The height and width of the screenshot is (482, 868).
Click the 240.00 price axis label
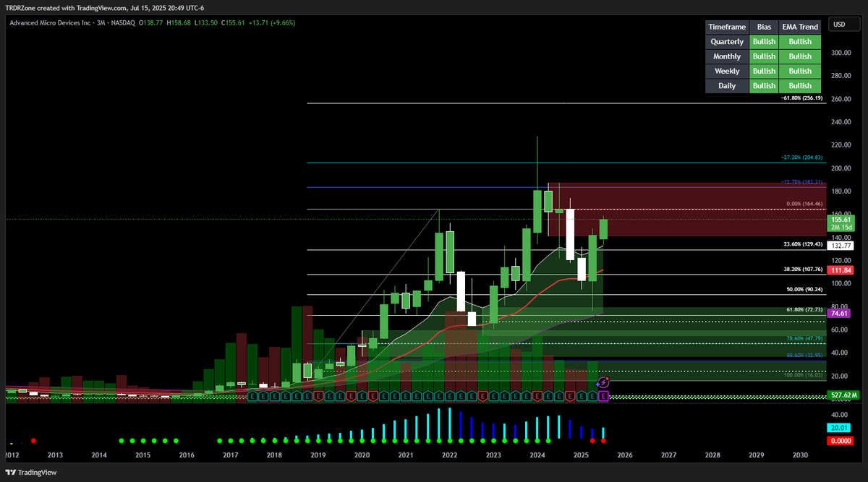[841, 122]
